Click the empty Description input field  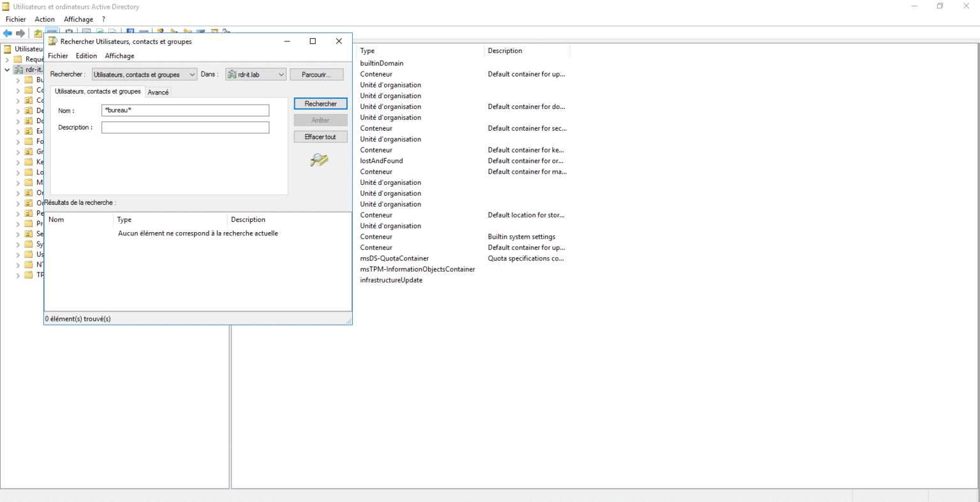pos(185,128)
